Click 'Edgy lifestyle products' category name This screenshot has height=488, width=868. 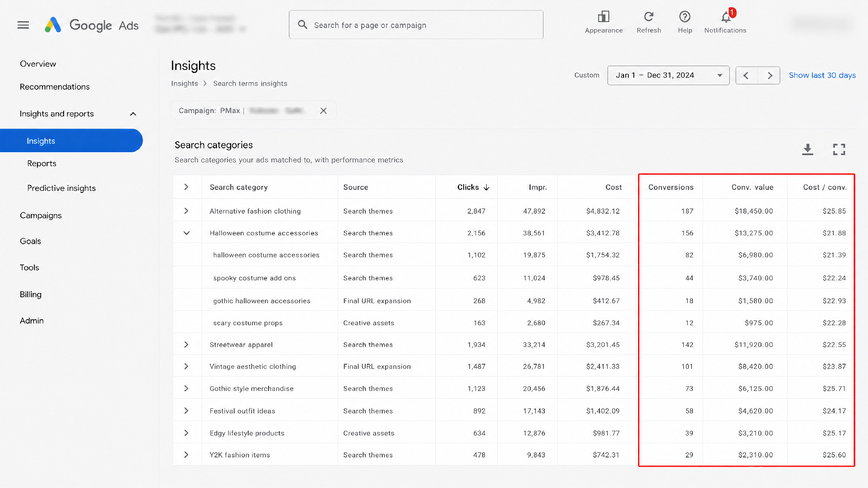click(x=247, y=433)
